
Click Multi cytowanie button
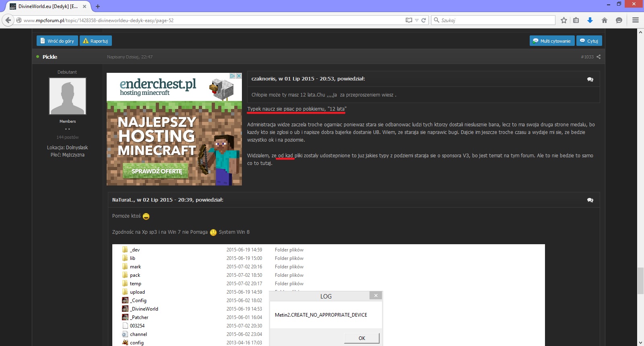(x=551, y=41)
